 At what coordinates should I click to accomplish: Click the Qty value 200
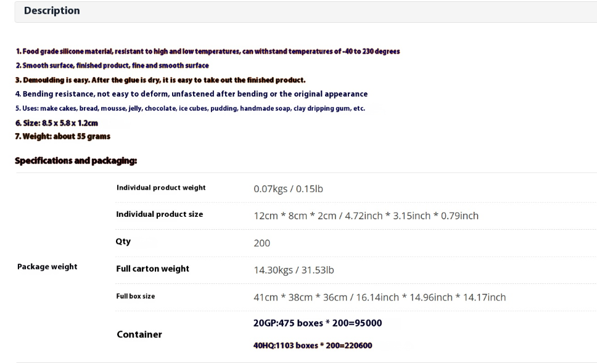262,243
